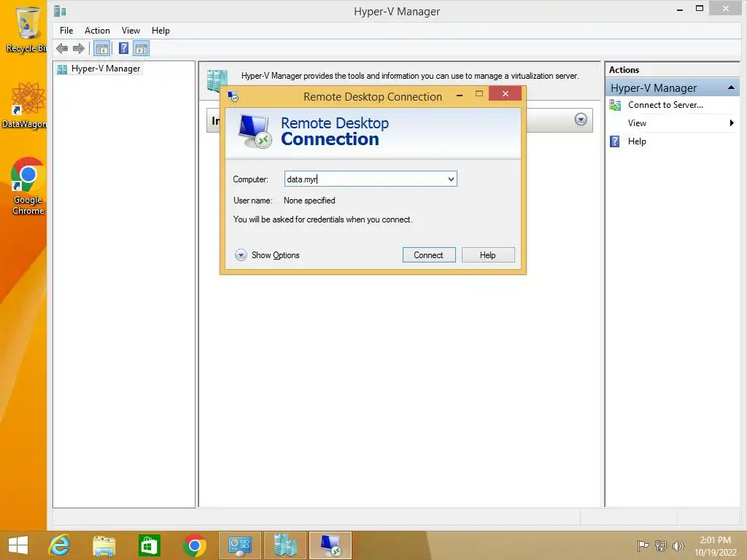Open Google Chrome desktop shortcut
This screenshot has height=560, width=747.
point(28,186)
